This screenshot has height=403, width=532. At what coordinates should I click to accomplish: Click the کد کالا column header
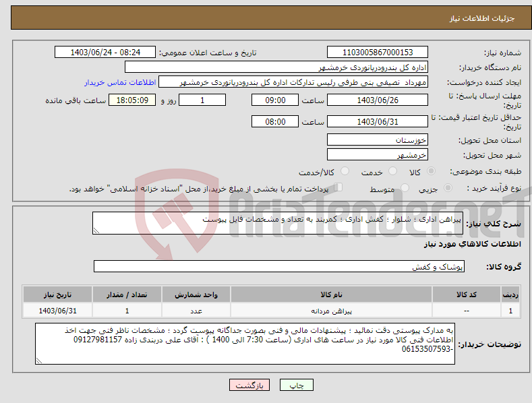[x=467, y=294]
